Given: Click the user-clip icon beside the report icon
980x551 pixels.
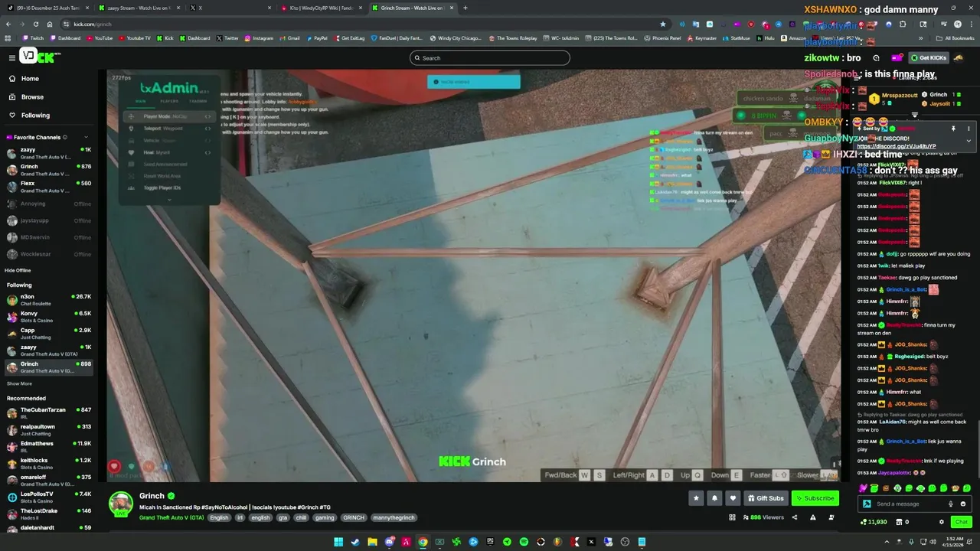Looking at the screenshot, I should 831,517.
